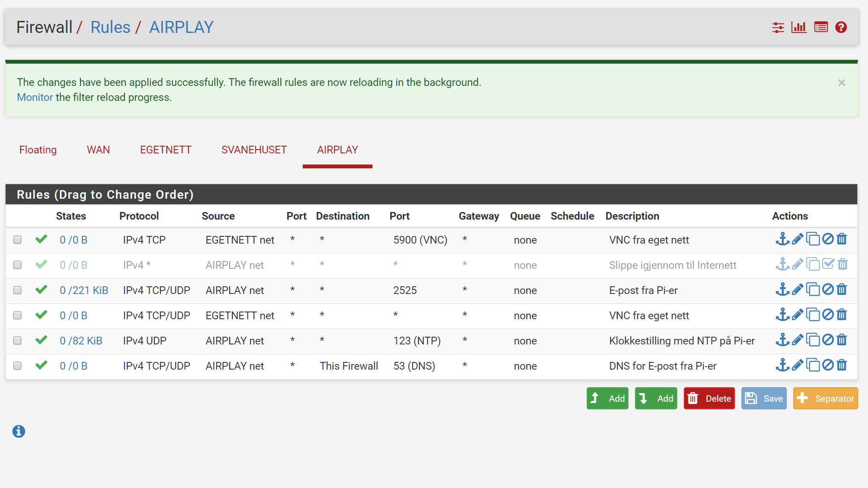Edit the DNS for E-post rule

point(797,365)
